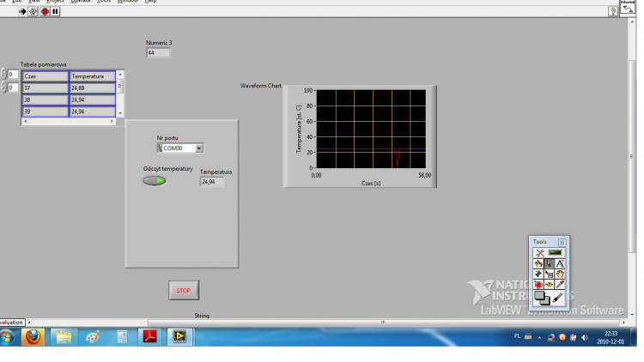The image size is (644, 362).
Task: Click the table's scroll right arrow
Action: [x=112, y=122]
